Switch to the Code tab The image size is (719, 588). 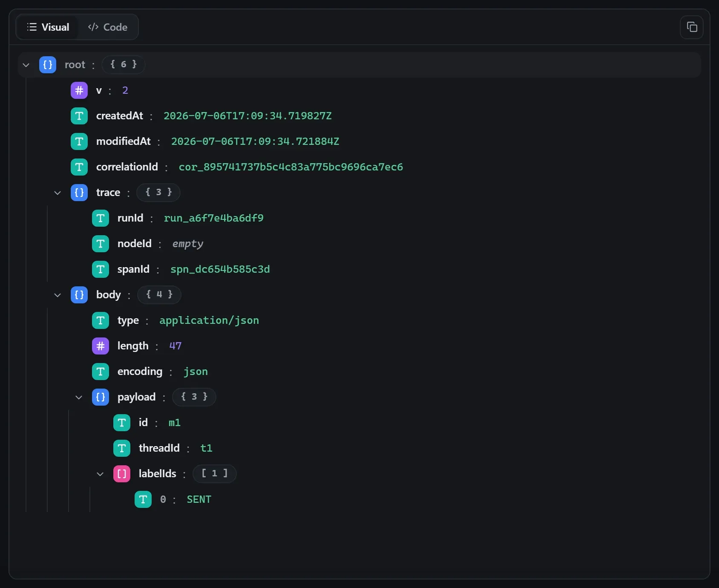(x=108, y=27)
